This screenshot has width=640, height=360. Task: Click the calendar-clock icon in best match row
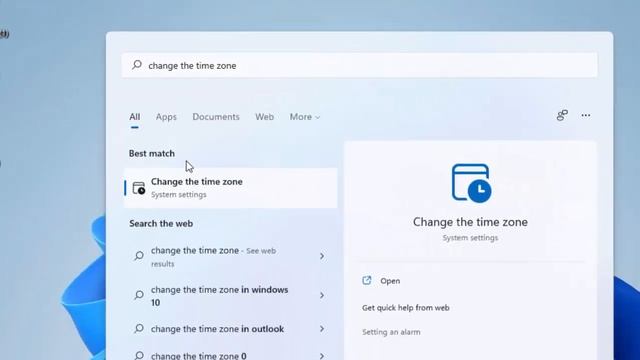tap(139, 188)
